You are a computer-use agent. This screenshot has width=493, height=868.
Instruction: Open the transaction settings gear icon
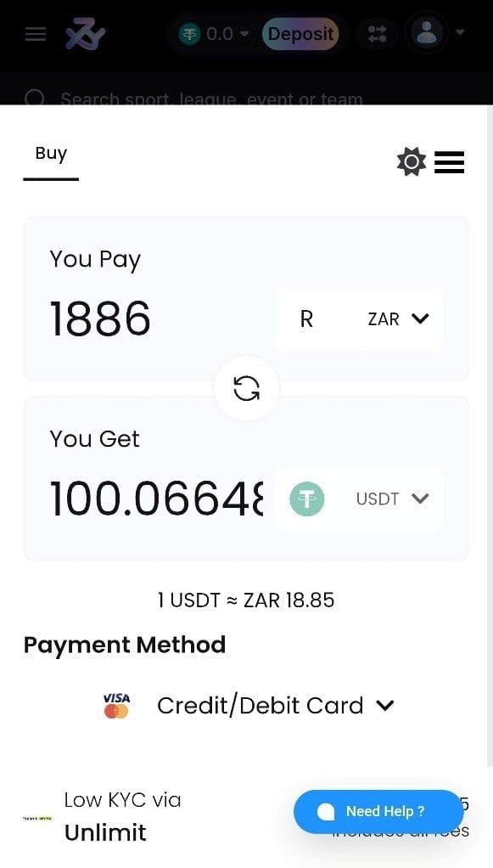pyautogui.click(x=412, y=161)
